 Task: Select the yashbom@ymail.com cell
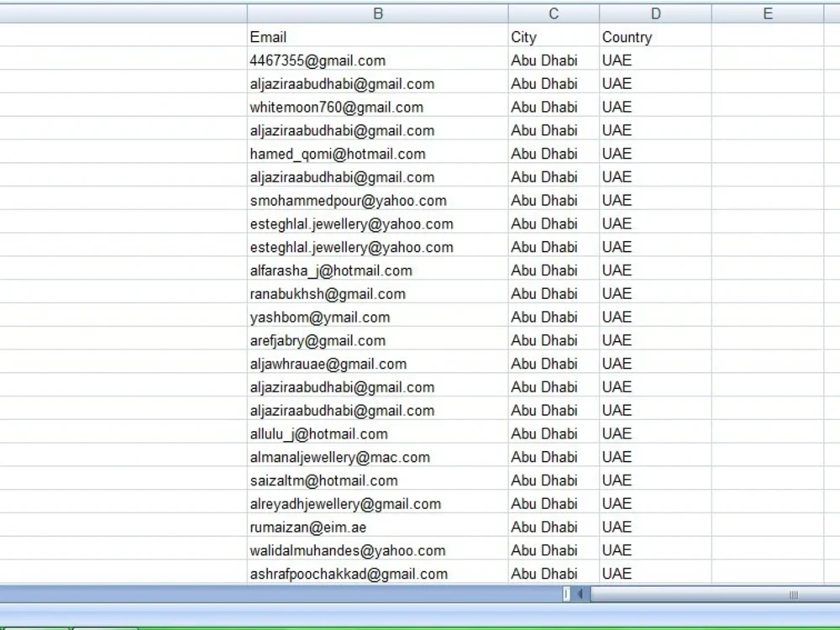click(x=378, y=318)
